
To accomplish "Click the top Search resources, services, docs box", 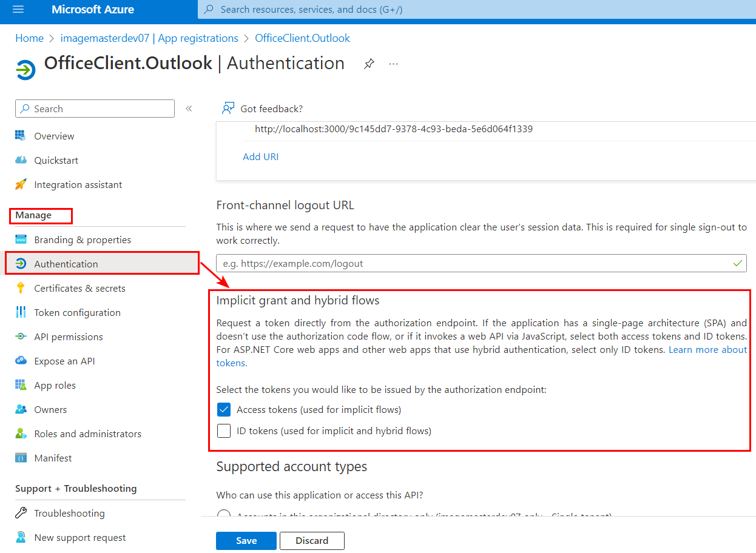I will [x=476, y=9].
